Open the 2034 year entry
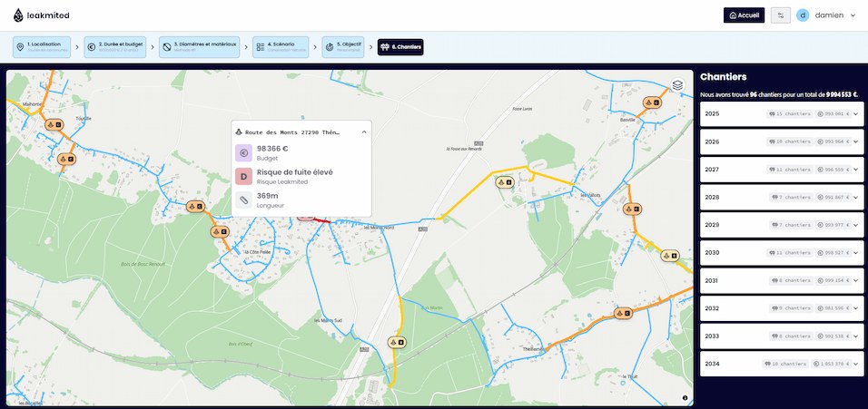This screenshot has height=409, width=868. tap(855, 364)
